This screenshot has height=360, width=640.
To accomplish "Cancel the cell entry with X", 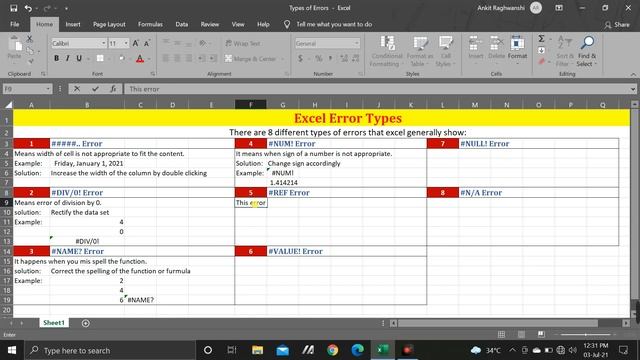I will point(77,89).
